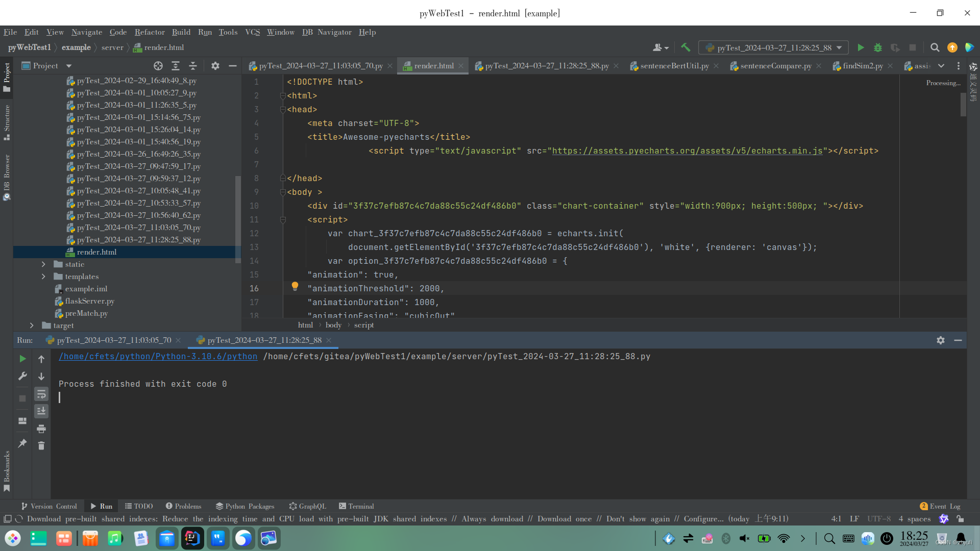The height and width of the screenshot is (551, 980).
Task: Click the yellow intention lightbulb on line 16
Action: point(295,286)
